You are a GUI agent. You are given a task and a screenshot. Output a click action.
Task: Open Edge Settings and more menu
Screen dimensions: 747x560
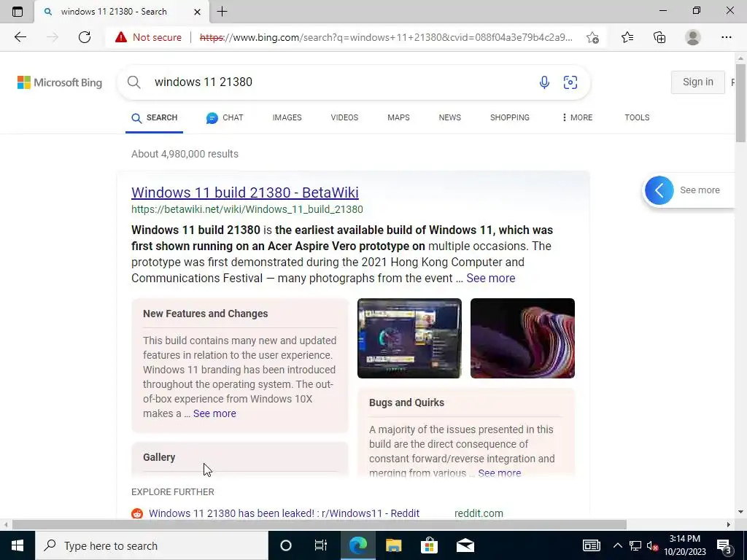726,37
